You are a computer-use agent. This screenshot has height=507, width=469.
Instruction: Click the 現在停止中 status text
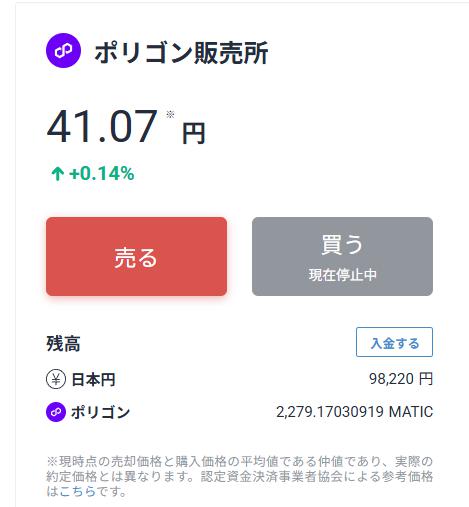[x=343, y=275]
